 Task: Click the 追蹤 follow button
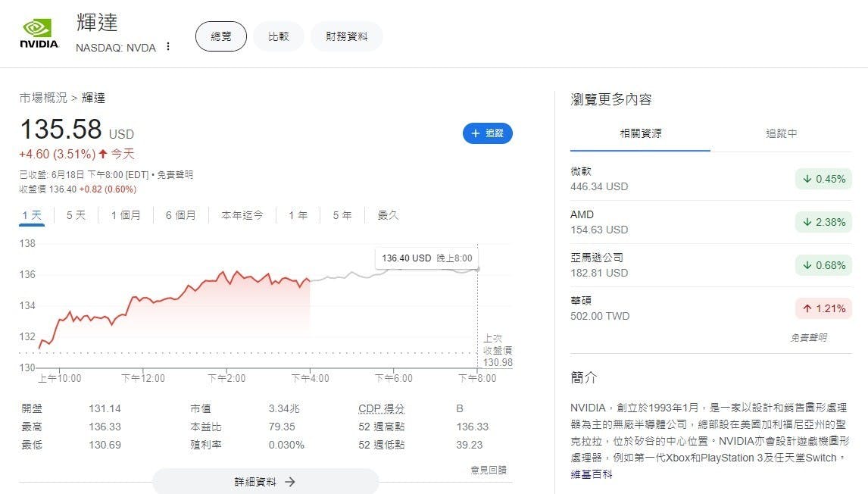coord(488,133)
